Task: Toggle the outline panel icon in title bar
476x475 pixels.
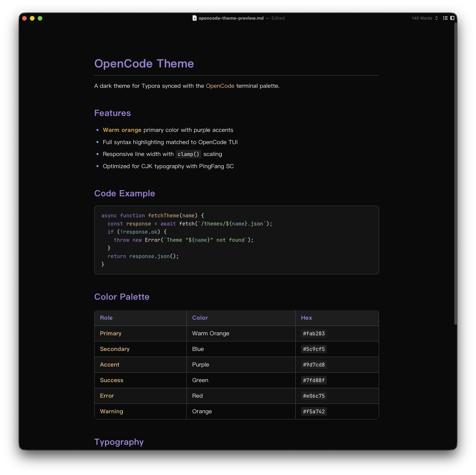Action: coord(445,18)
